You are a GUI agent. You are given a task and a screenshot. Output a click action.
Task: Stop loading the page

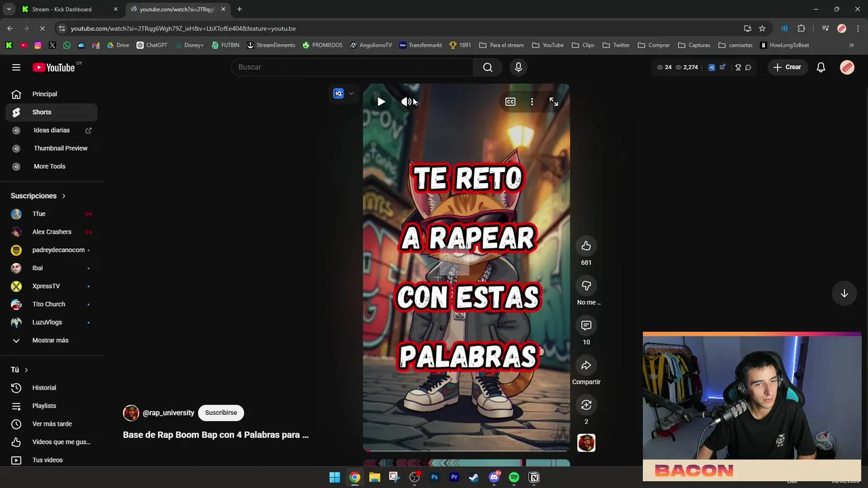[42, 28]
